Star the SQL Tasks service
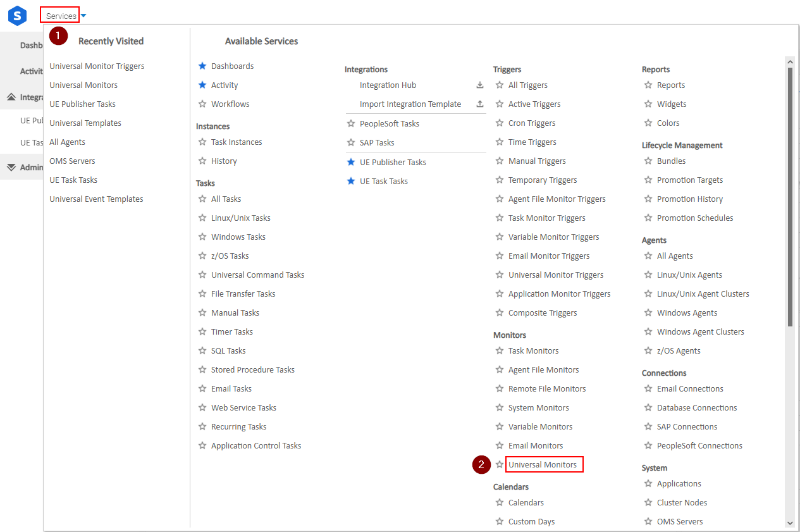Viewport: 800px width, 532px height. [x=202, y=351]
